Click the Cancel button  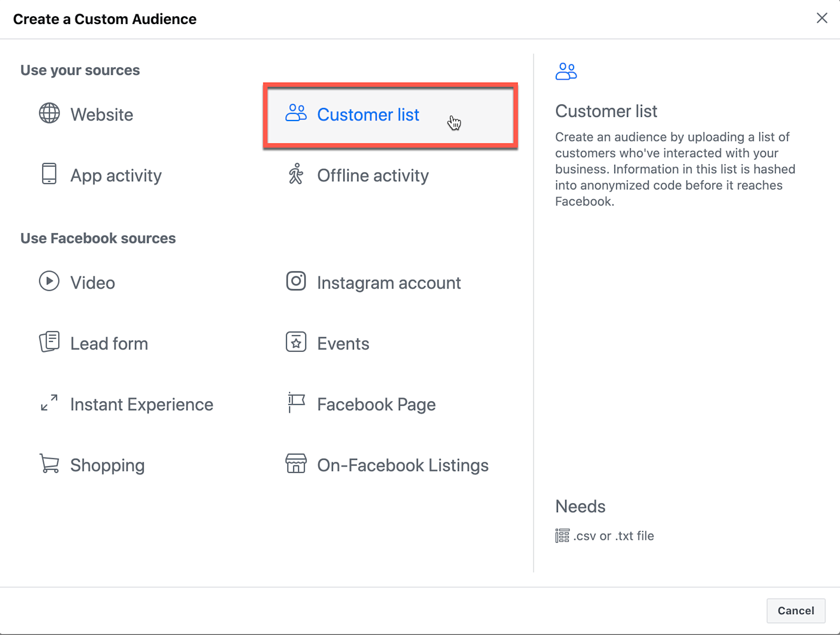tap(796, 610)
